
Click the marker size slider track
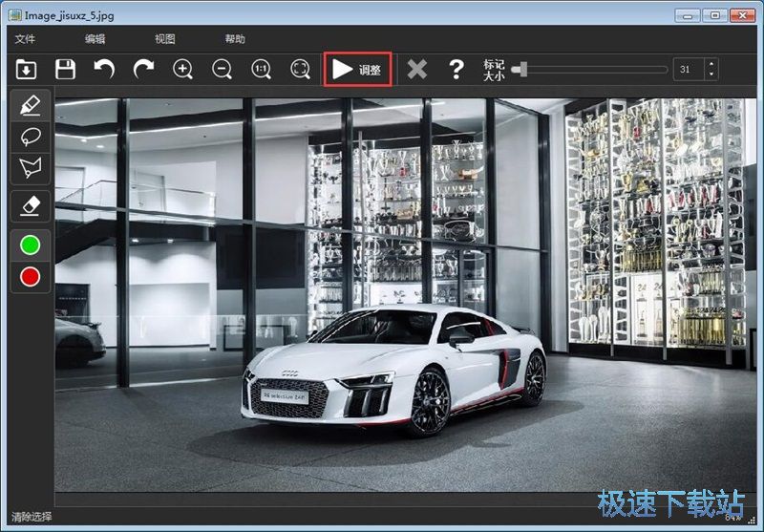592,69
